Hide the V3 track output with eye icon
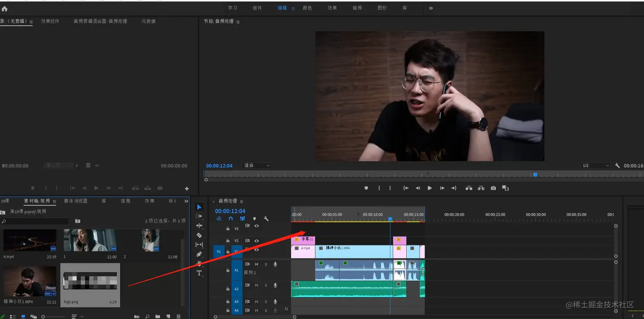The width and height of the screenshot is (644, 319). (256, 226)
